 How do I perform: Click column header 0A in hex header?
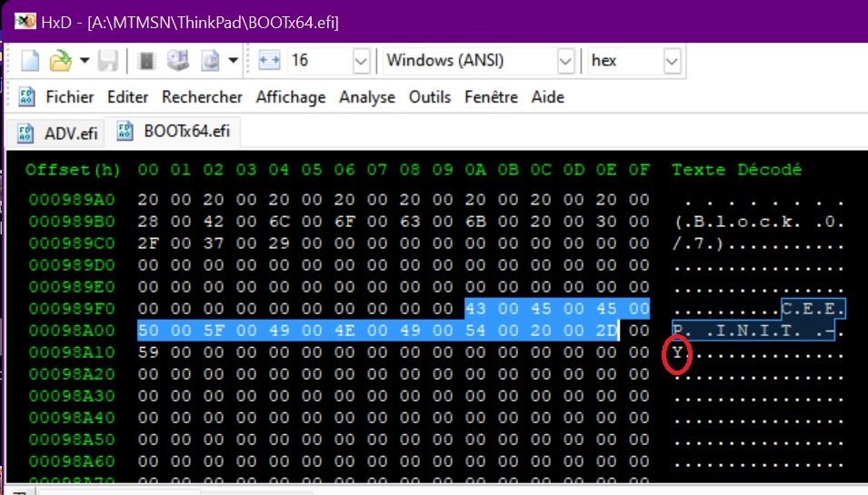475,170
